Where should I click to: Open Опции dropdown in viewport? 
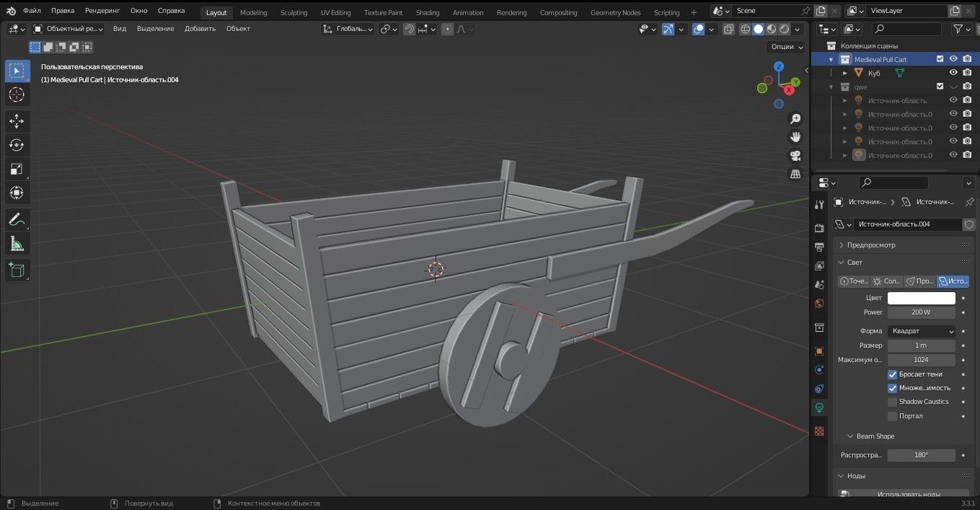pos(786,47)
